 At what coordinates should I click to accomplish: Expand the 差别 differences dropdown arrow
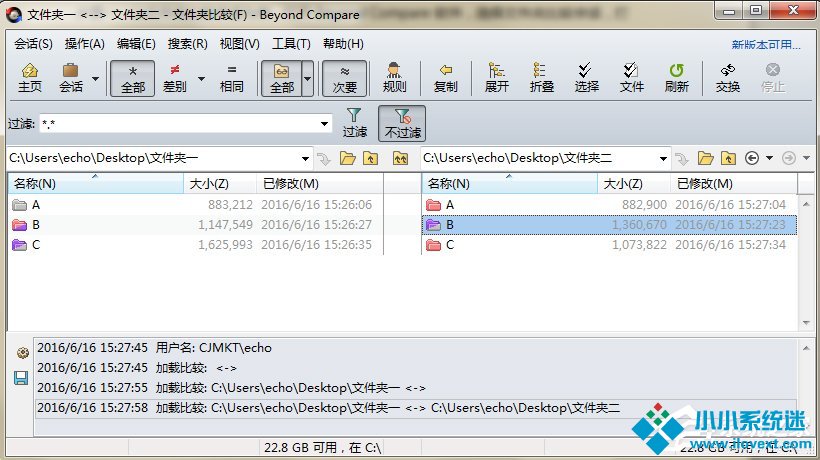tap(201, 78)
